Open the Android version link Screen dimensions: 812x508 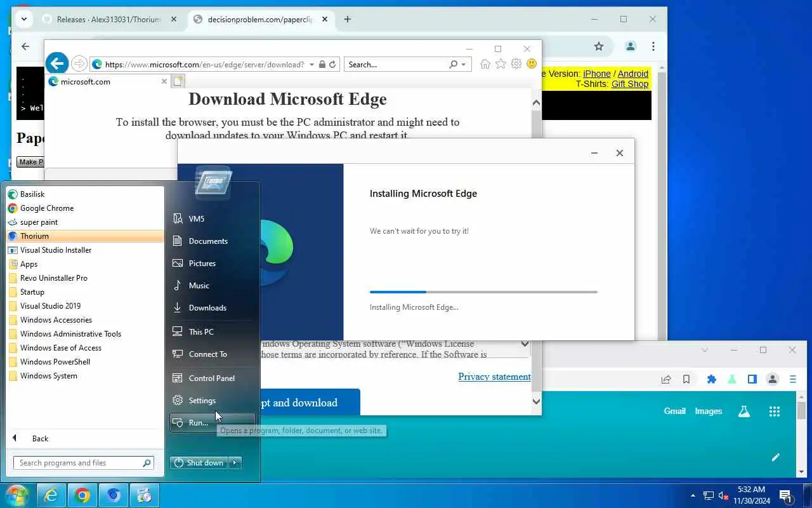click(x=633, y=74)
